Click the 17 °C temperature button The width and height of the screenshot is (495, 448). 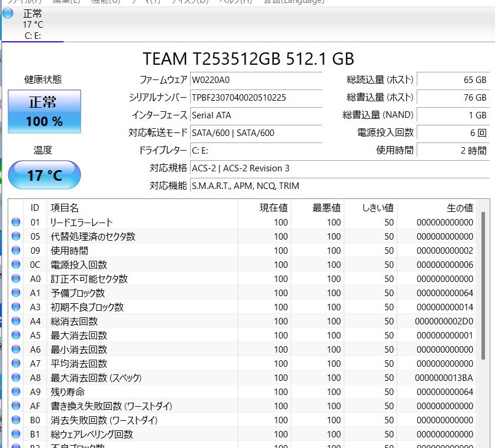(x=44, y=175)
